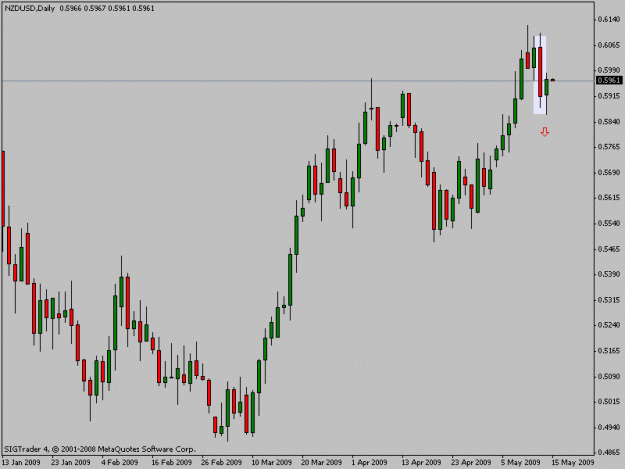The image size is (625, 469).
Task: Click the 0.6065 price axis label
Action: point(609,45)
